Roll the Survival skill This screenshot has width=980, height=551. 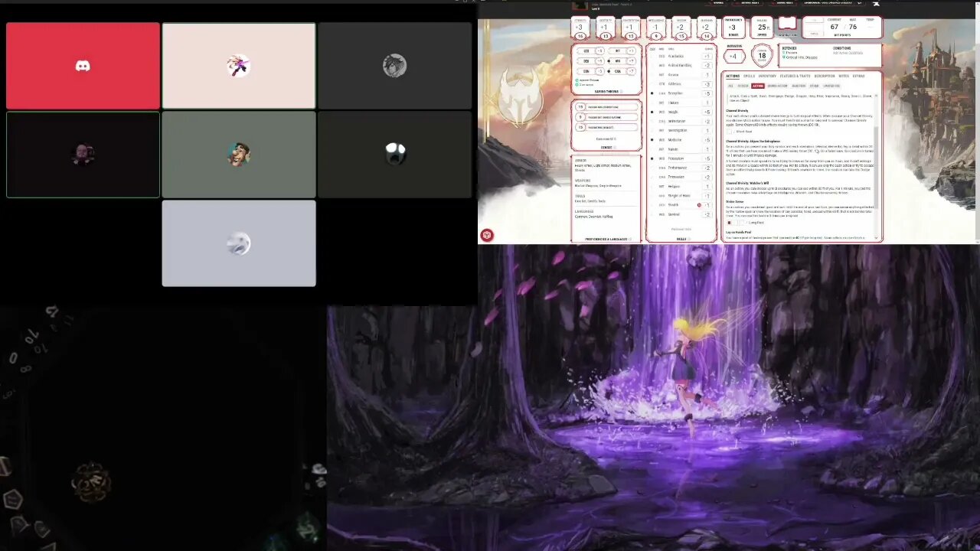click(x=682, y=214)
